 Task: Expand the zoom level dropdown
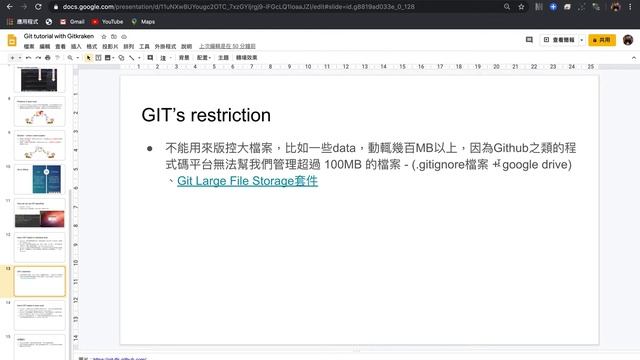[78, 58]
